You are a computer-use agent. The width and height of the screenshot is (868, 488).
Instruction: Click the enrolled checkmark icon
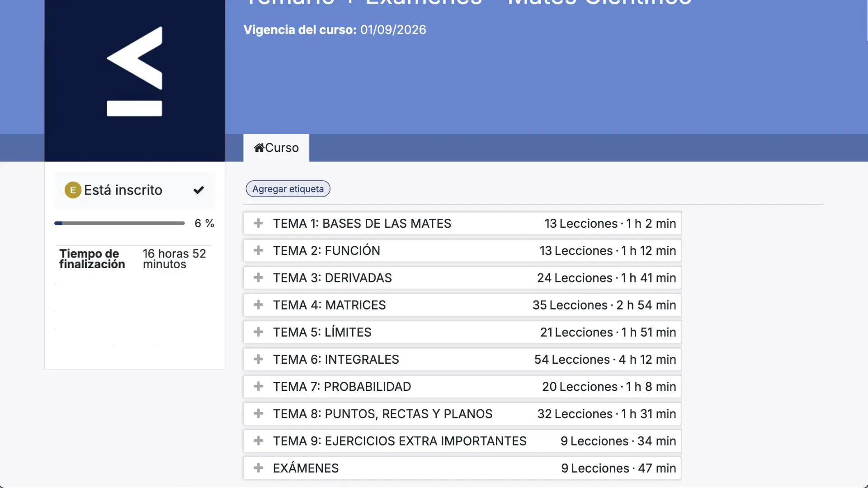(198, 190)
